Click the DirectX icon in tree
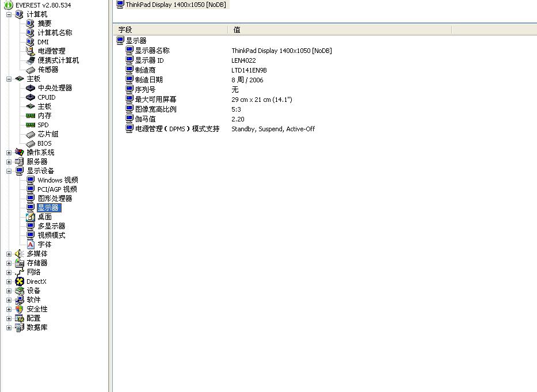Screen dimensions: 537x392 (x=20, y=281)
